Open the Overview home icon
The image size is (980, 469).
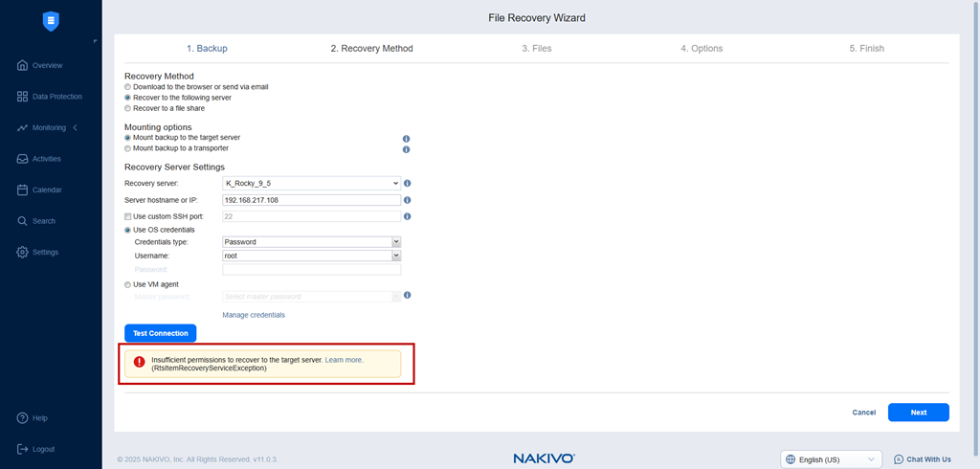23,65
